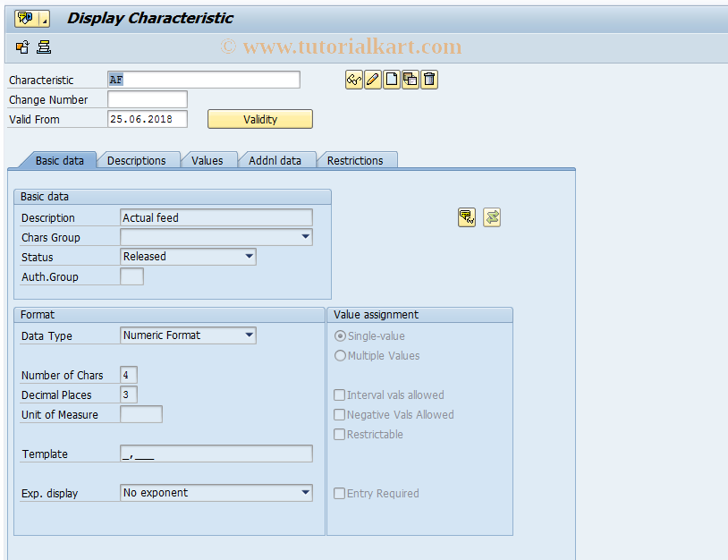
Task: Toggle Interval vals allowed checkbox
Action: [339, 395]
